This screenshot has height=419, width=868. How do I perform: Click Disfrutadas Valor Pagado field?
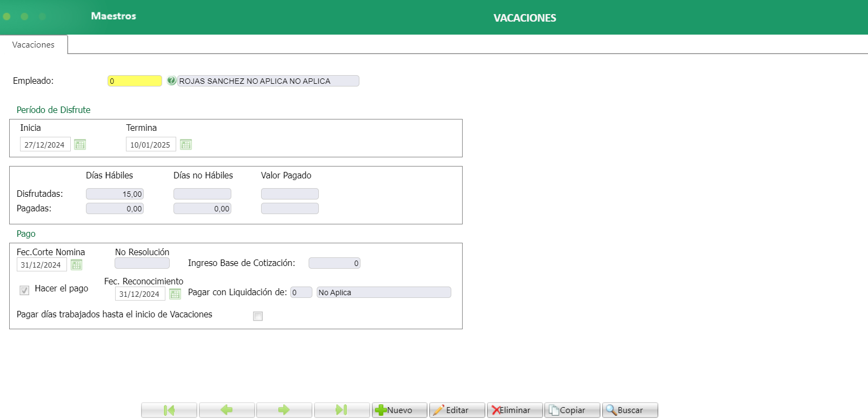(290, 194)
